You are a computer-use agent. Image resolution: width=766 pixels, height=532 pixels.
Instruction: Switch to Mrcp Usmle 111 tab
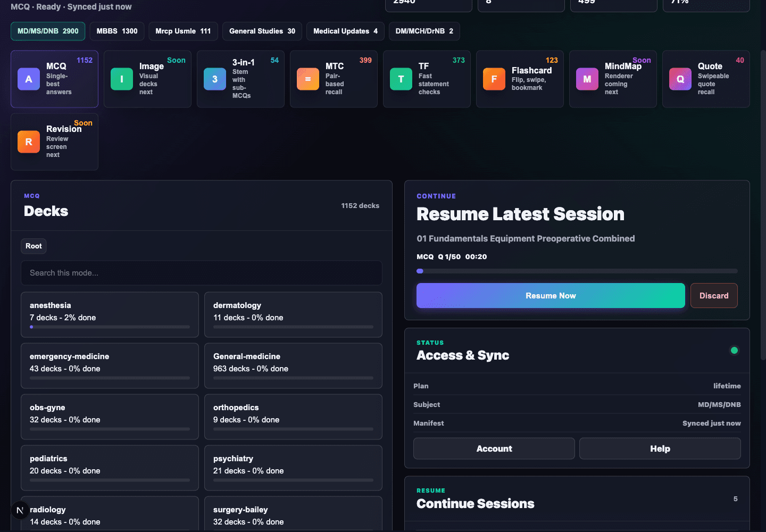183,31
